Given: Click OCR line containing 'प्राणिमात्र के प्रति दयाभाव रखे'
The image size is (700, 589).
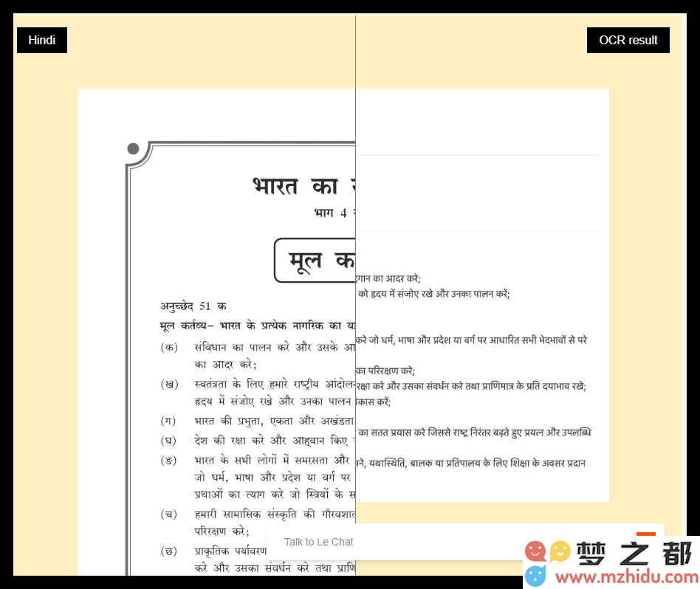Looking at the screenshot, I should (471, 387).
